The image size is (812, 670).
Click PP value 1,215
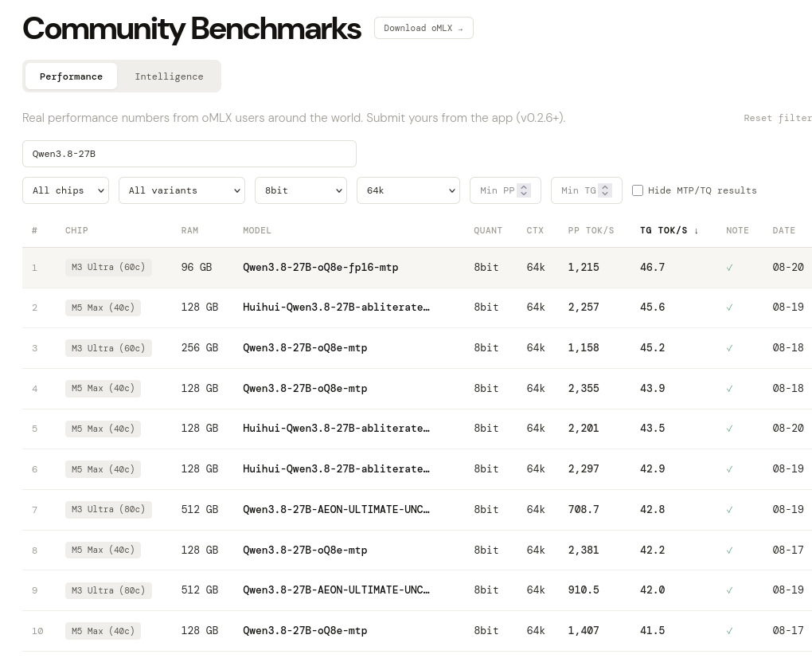point(584,268)
